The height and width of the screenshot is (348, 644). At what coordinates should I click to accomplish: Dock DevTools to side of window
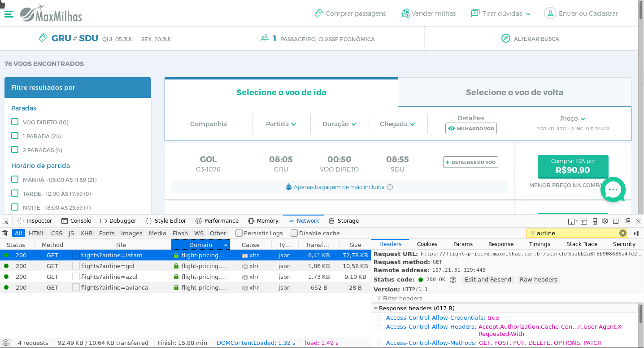point(616,221)
